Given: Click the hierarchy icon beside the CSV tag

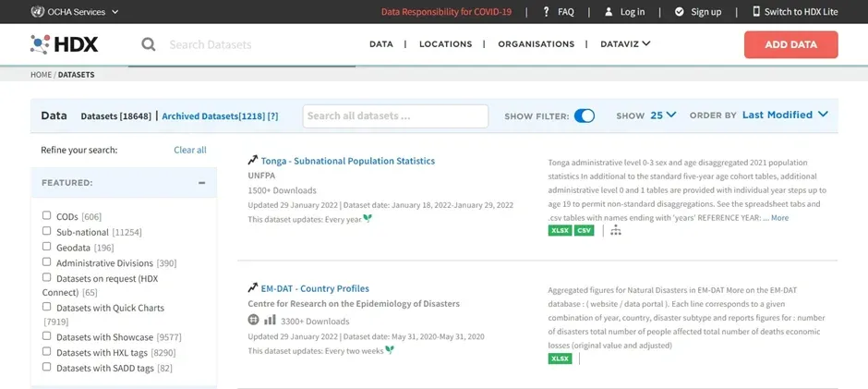Looking at the screenshot, I should [615, 230].
